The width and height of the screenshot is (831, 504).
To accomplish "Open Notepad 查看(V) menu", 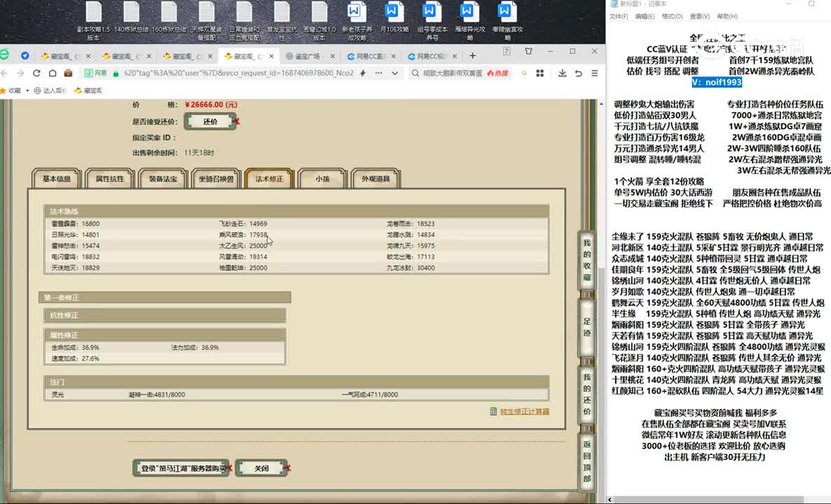I will pos(699,16).
